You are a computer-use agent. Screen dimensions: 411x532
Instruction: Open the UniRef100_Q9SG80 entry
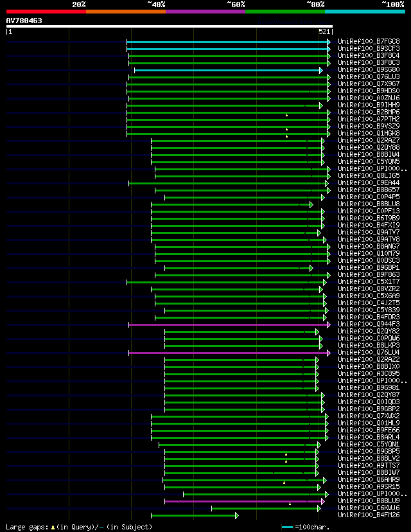coord(369,70)
